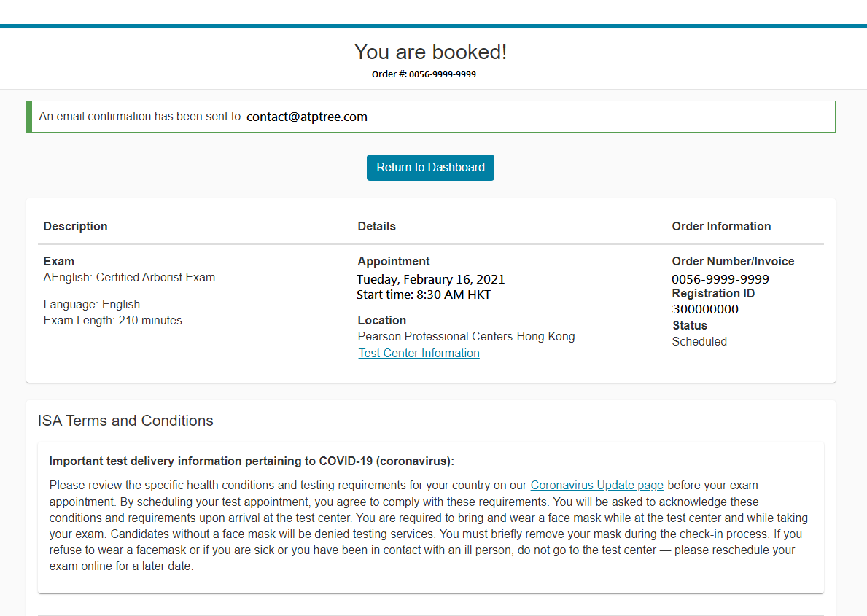The height and width of the screenshot is (616, 867).
Task: Click the Return to Dashboard button
Action: point(430,168)
